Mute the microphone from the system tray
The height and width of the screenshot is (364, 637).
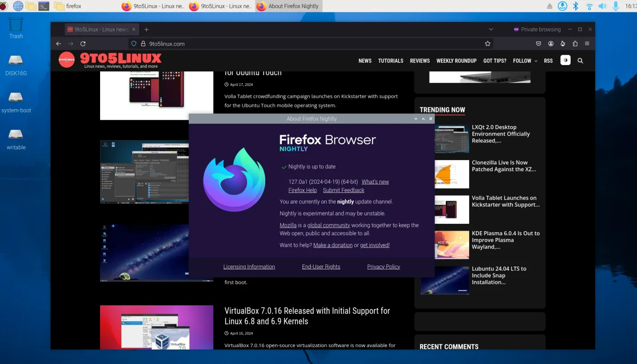(615, 6)
